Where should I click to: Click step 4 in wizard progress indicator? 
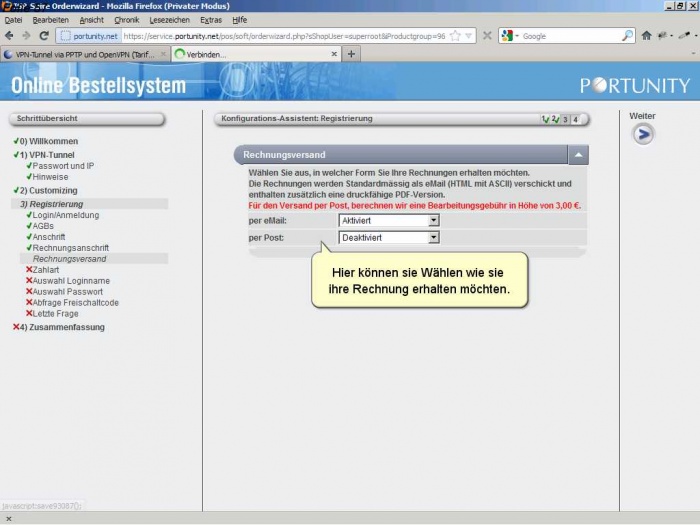(575, 120)
